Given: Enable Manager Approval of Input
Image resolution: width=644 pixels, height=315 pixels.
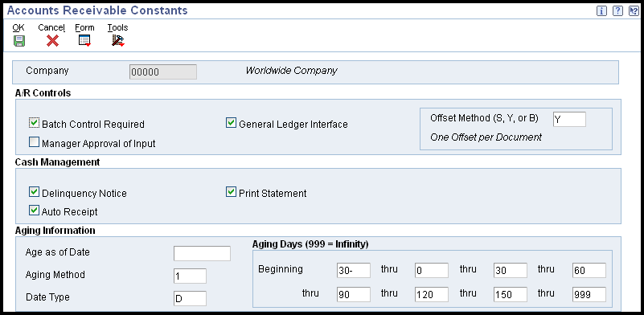Looking at the screenshot, I should (x=34, y=142).
